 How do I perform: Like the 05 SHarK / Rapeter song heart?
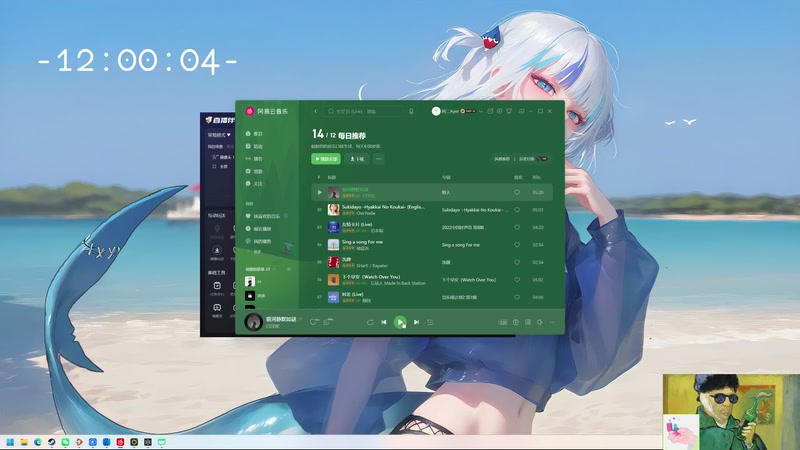click(517, 262)
